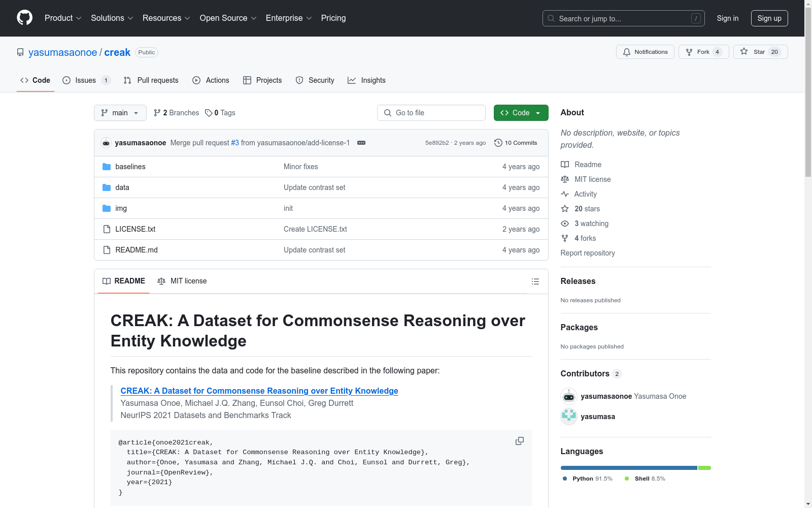This screenshot has height=508, width=812.
Task: Open the Contributors heading link
Action: coord(591,373)
